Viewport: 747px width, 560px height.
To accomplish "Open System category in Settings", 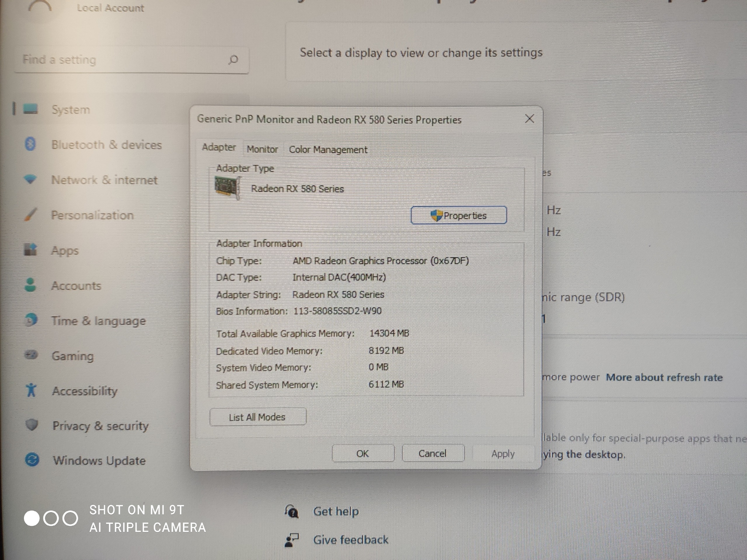I will [71, 109].
